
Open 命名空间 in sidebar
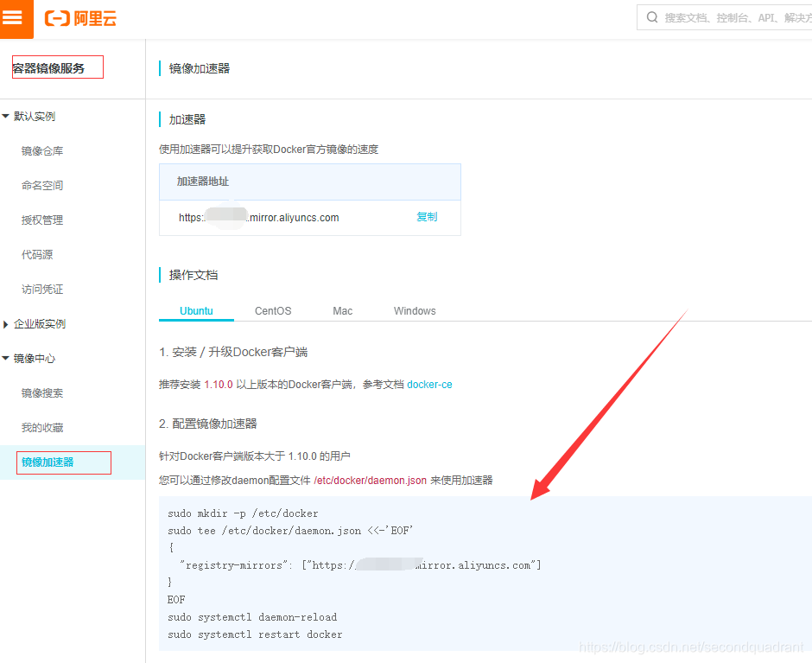[42, 186]
